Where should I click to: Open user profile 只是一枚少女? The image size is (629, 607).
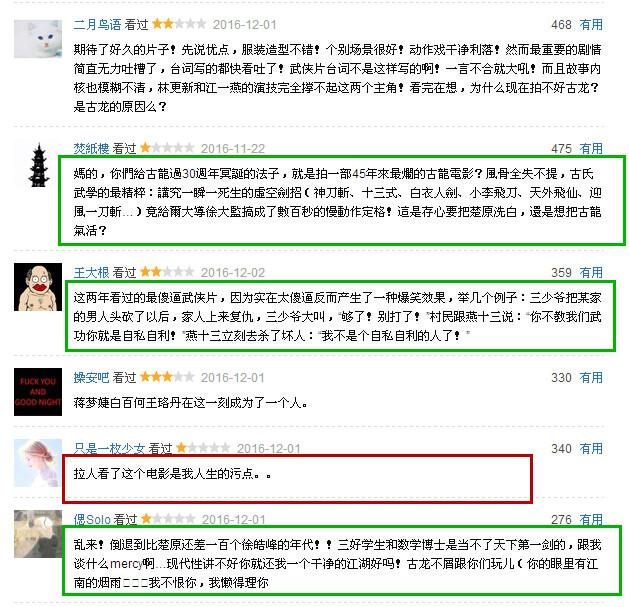(x=109, y=449)
